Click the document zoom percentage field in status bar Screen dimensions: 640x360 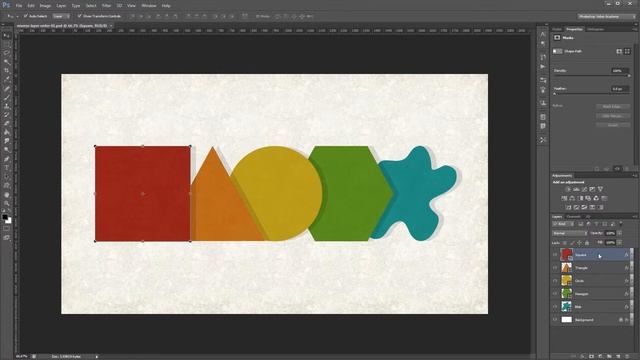pos(21,356)
